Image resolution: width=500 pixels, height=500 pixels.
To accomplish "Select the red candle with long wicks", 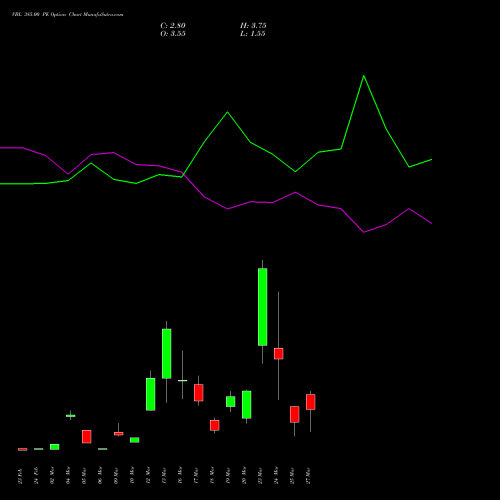I will coord(279,354).
